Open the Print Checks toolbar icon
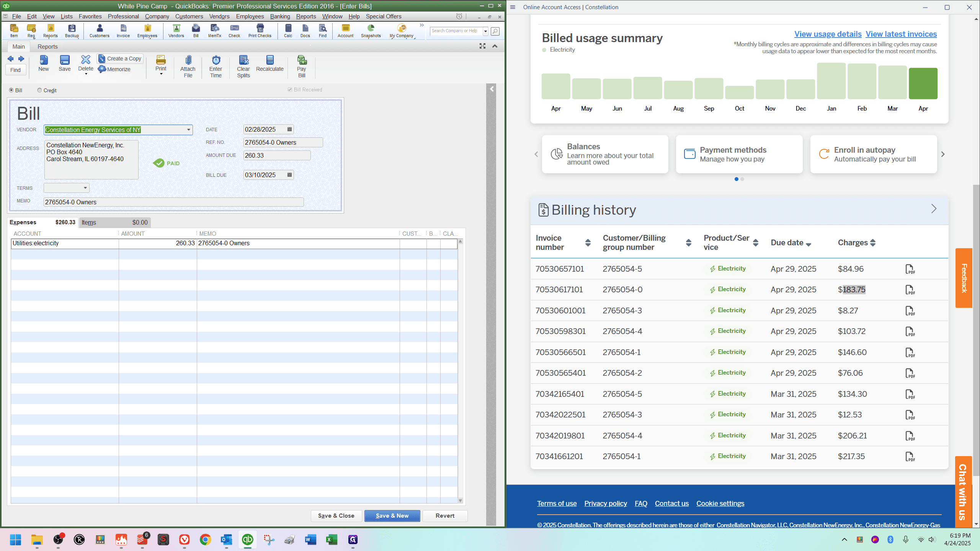 pos(260,31)
